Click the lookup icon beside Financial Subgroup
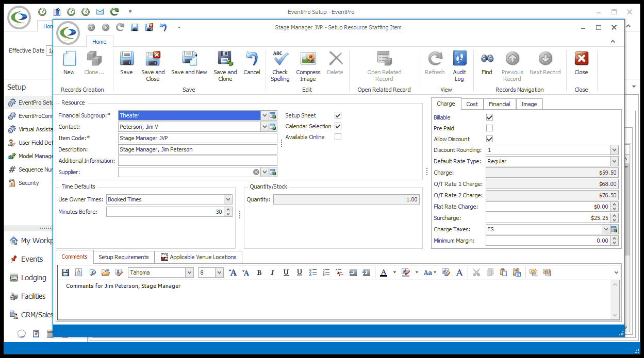Image resolution: width=644 pixels, height=358 pixels. pyautogui.click(x=273, y=115)
